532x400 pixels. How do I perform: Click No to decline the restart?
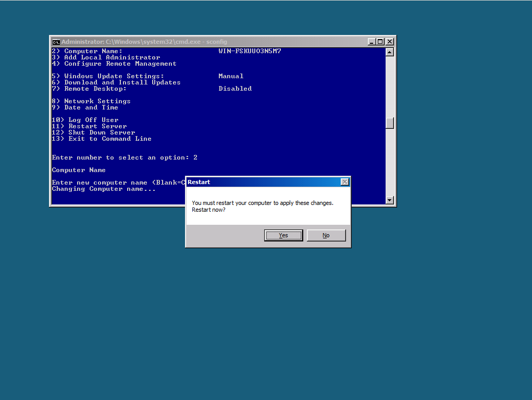(x=326, y=235)
